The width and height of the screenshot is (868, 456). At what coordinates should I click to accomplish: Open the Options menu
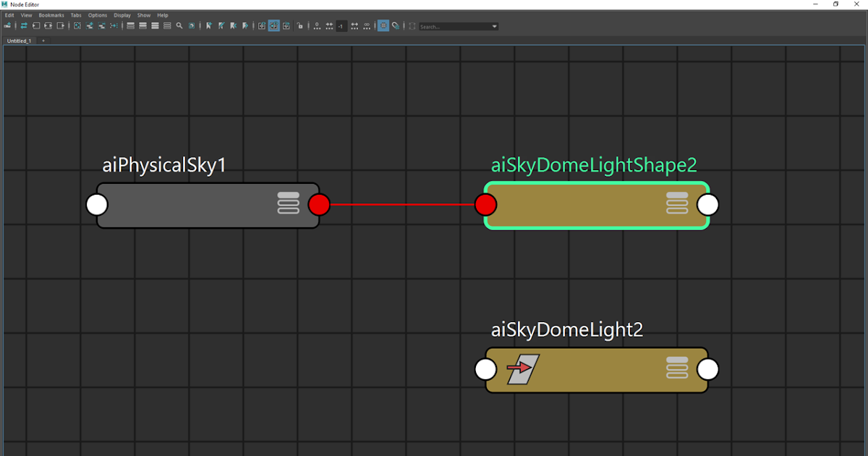(98, 14)
